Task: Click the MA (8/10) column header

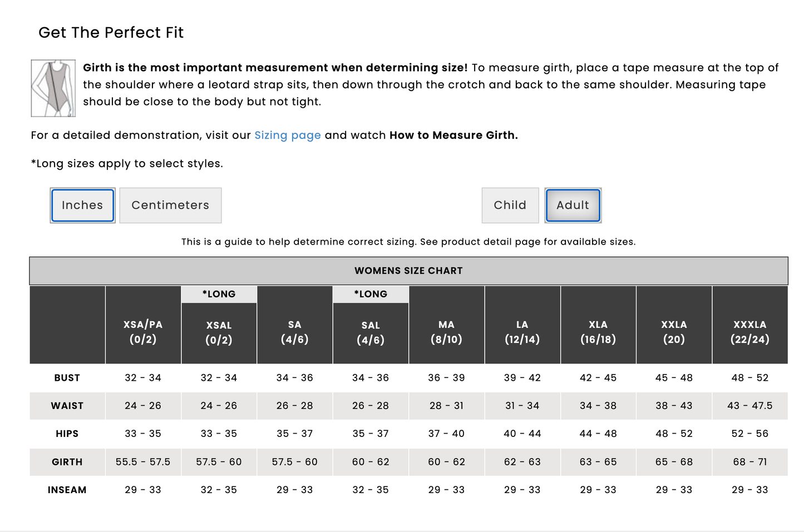Action: pyautogui.click(x=446, y=332)
